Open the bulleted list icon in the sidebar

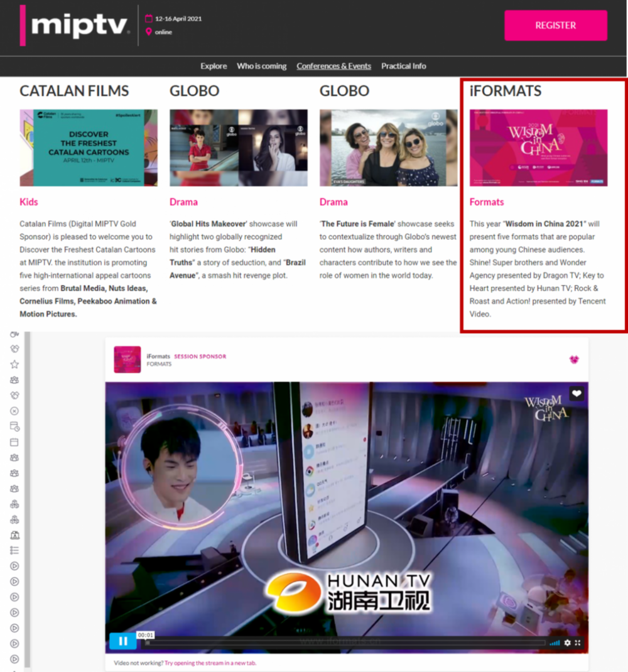pyautogui.click(x=14, y=550)
